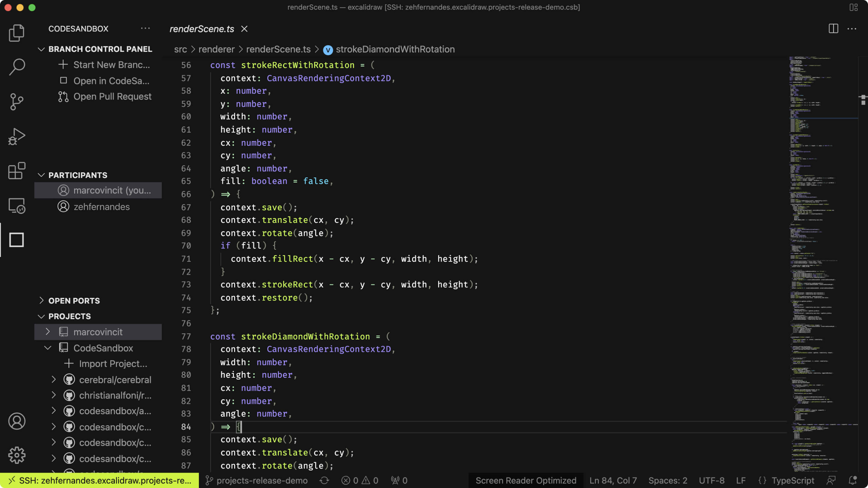Click the Accounts icon near the bottom left
The width and height of the screenshot is (868, 488).
coord(17,421)
